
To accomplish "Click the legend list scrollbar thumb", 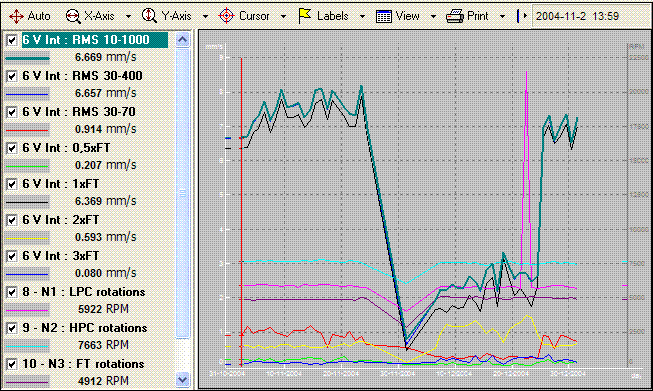I will 182,193.
